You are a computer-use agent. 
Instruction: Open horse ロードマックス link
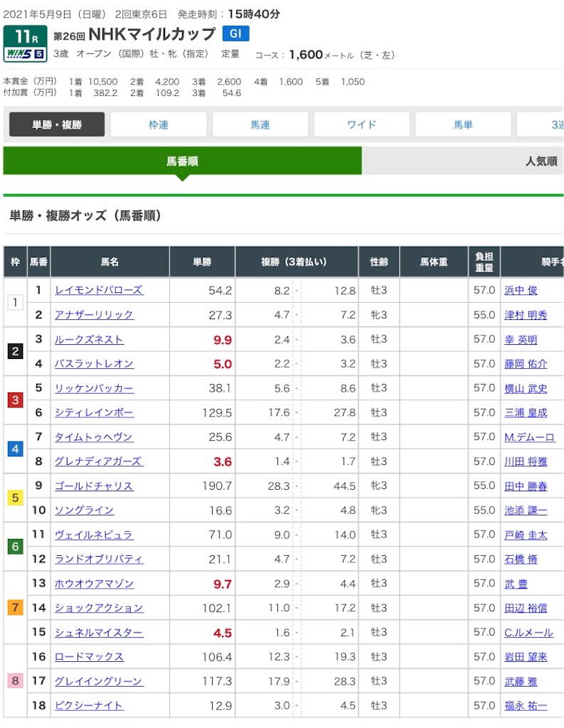click(89, 656)
